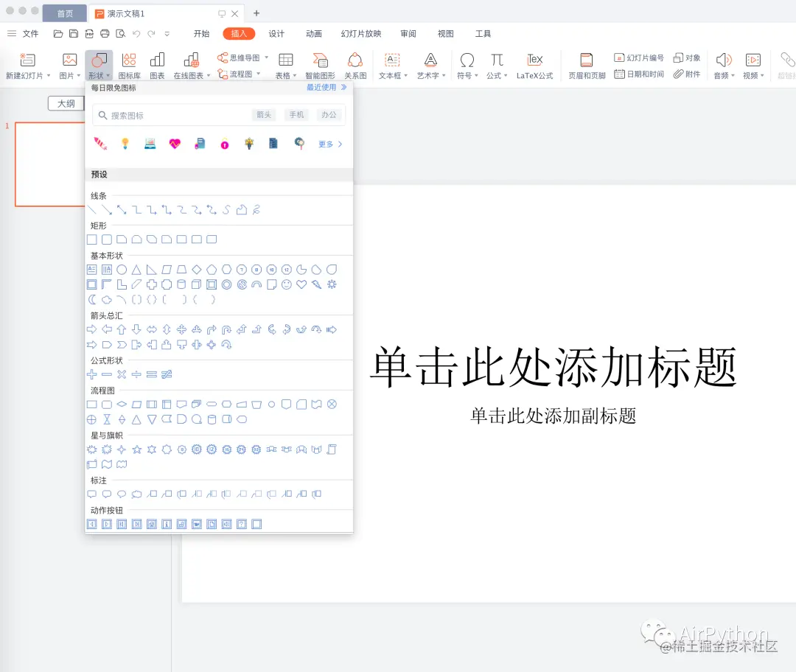The width and height of the screenshot is (796, 672).
Task: Click 日期和时间 date and time button
Action: click(638, 74)
